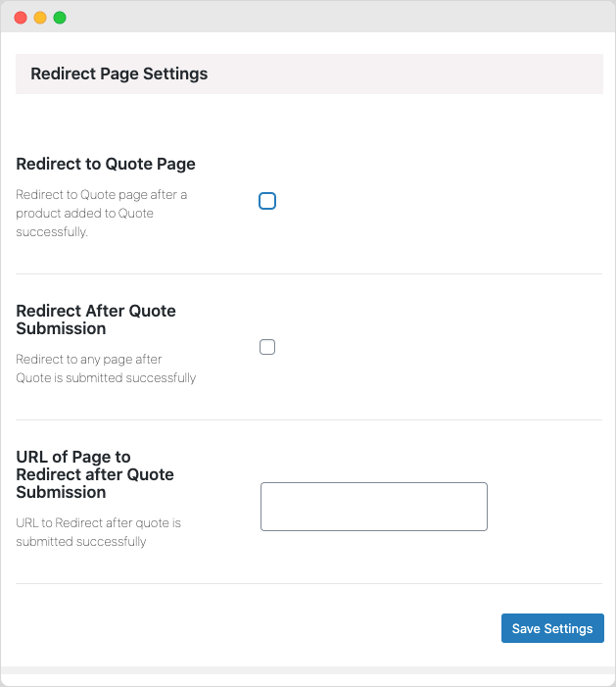Click divider line above the URL section
616x687 pixels.
pyautogui.click(x=308, y=420)
